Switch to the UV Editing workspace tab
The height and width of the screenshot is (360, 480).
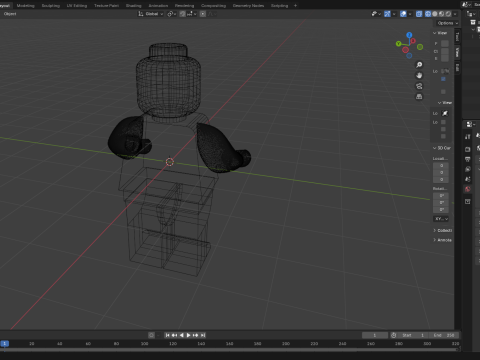[x=77, y=5]
